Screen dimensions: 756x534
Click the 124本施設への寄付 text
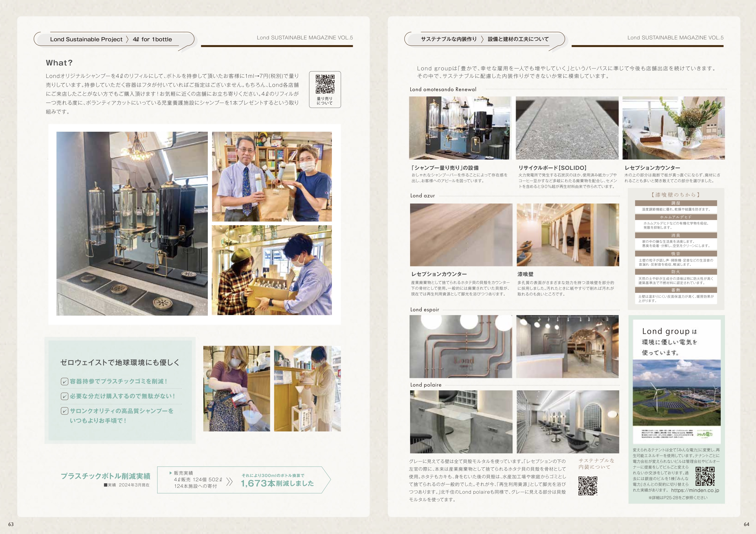point(196,486)
